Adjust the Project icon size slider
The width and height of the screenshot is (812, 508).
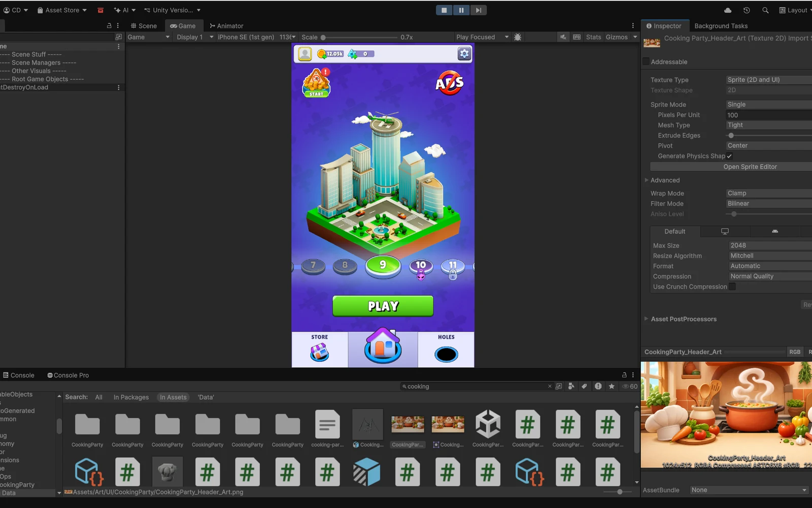pos(620,492)
